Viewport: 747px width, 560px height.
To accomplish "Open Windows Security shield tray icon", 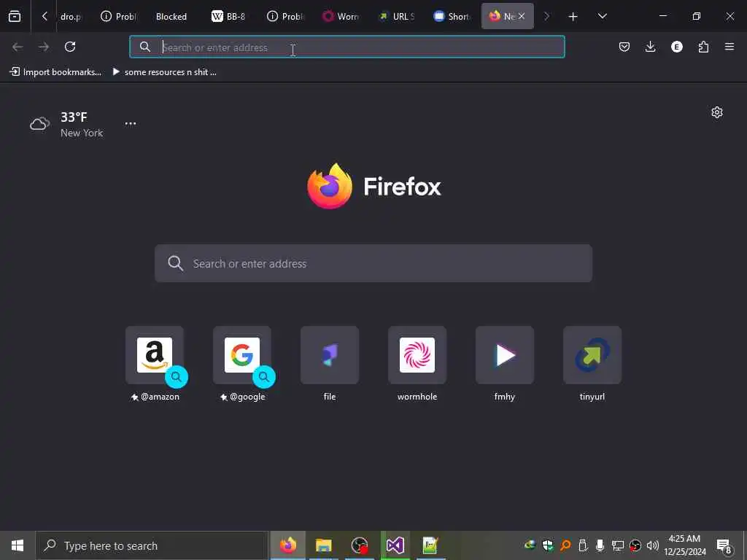I will [547, 545].
